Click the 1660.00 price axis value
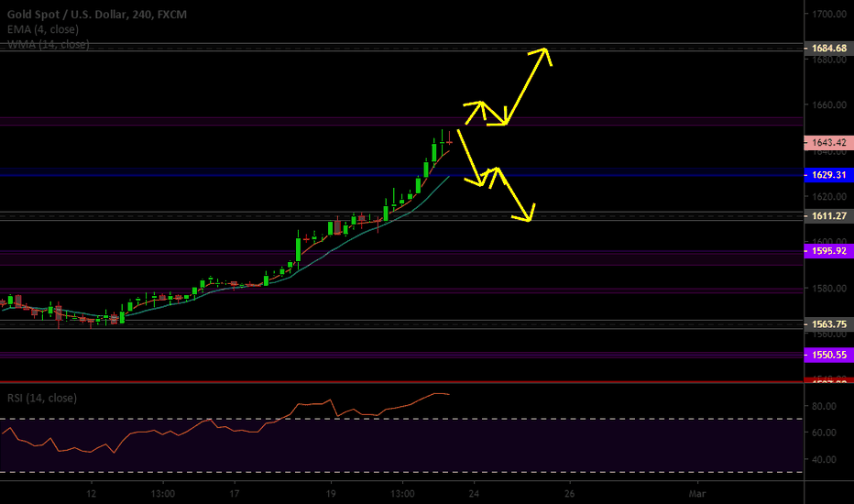The height and width of the screenshot is (504, 854). (x=829, y=104)
